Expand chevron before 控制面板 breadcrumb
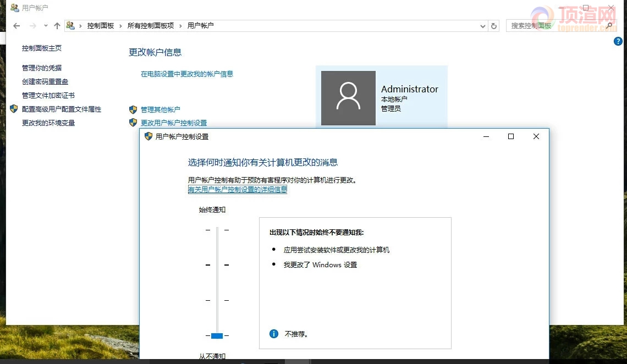This screenshot has height=364, width=627. (80, 26)
